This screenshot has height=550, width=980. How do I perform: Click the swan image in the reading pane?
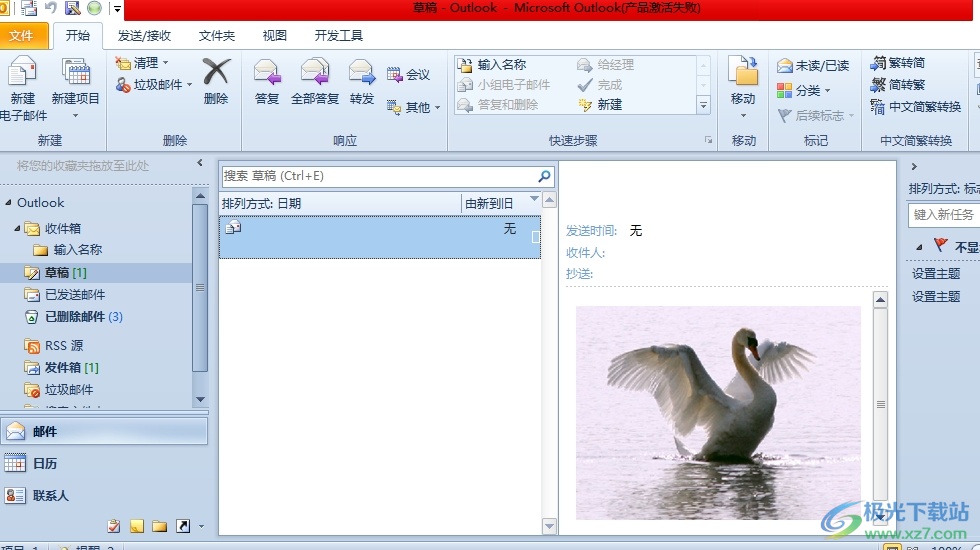click(x=718, y=412)
